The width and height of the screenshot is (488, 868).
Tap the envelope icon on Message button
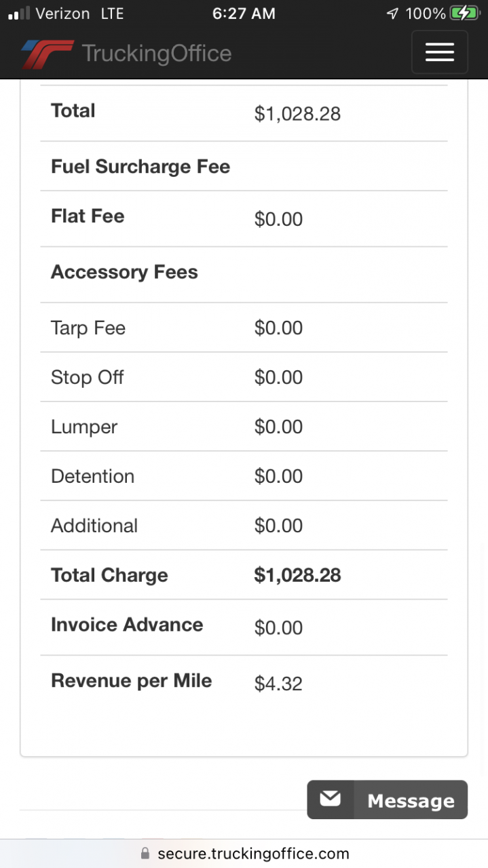point(331,800)
